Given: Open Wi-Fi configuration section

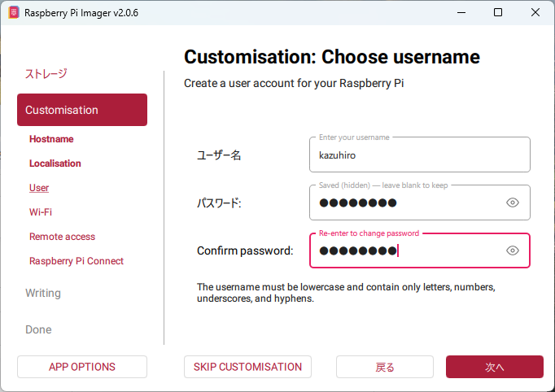Looking at the screenshot, I should 41,212.
